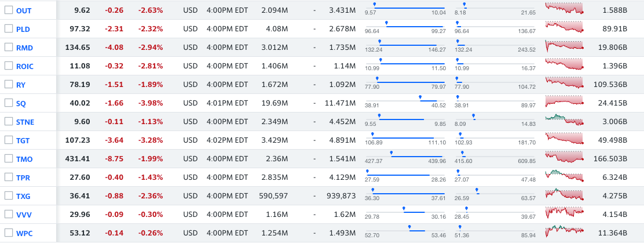This screenshot has height=250, width=644.
Task: Open the RY ticker link
Action: [x=21, y=85]
